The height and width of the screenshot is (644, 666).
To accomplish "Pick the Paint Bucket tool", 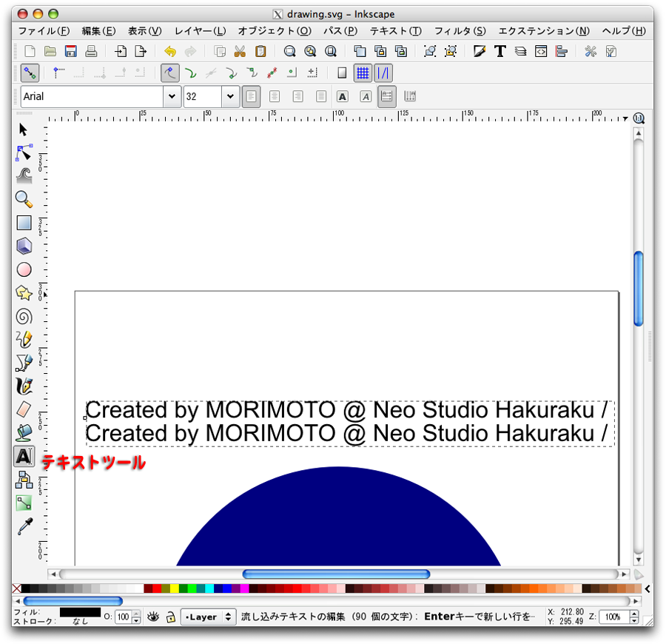I will [x=24, y=433].
